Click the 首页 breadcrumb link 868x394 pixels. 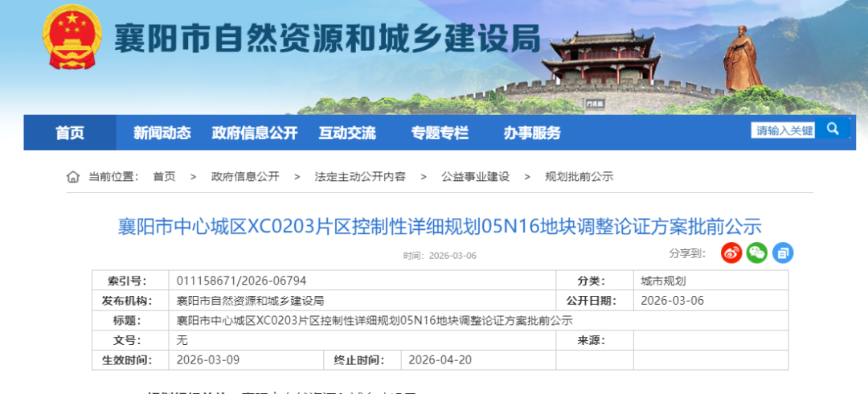(x=164, y=177)
